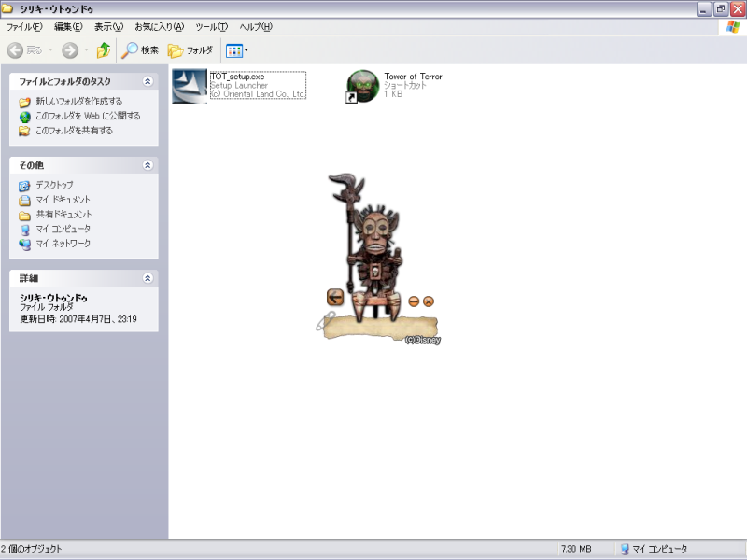This screenshot has width=747, height=560.
Task: Click the 共有ドキュメント folder icon
Action: [25, 216]
